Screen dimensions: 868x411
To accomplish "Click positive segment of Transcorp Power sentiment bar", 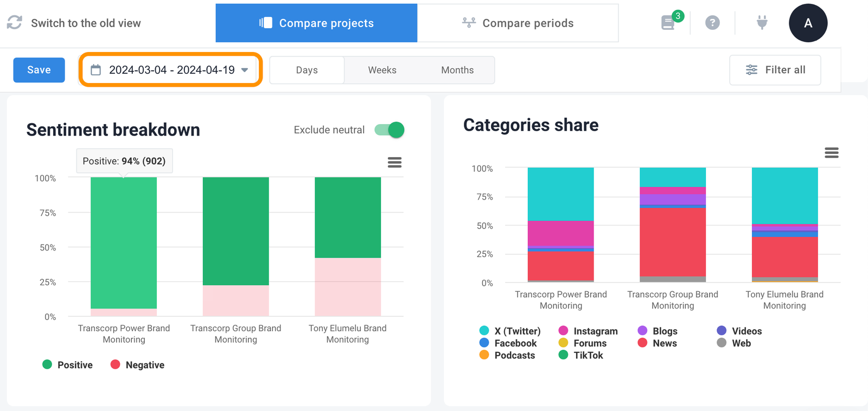I will pos(124,243).
